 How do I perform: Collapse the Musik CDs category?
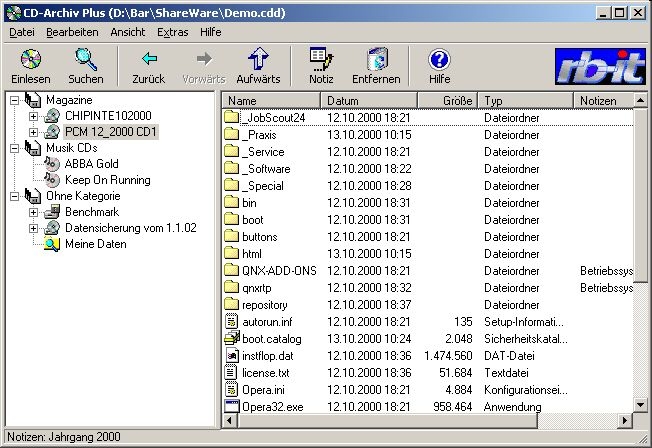tap(14, 148)
